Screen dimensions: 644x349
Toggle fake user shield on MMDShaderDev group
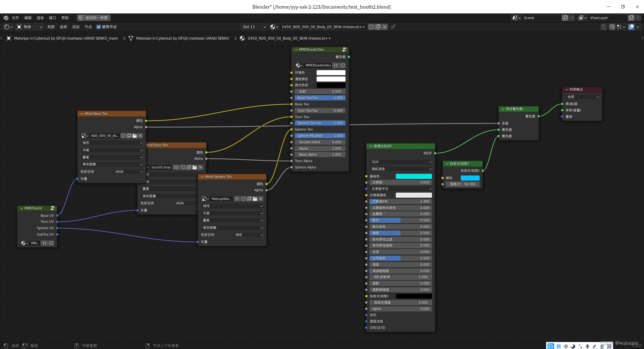pyautogui.click(x=343, y=65)
